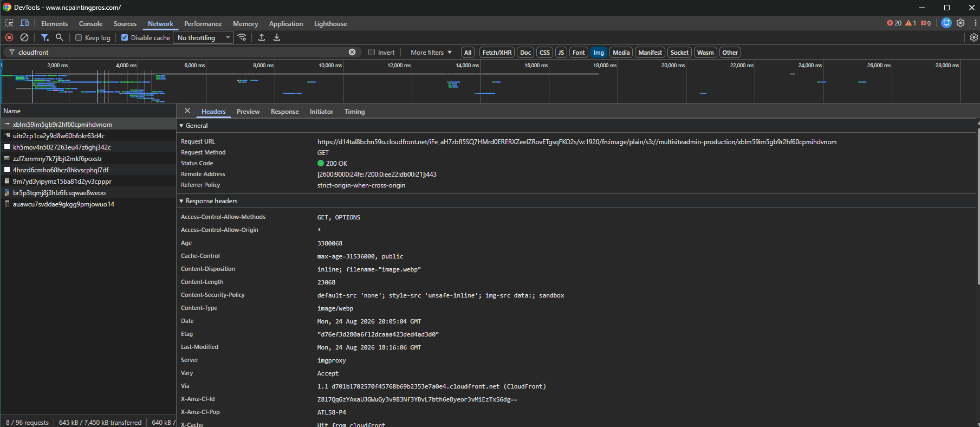Click the issues counter showing 9
The width and height of the screenshot is (980, 427).
[x=926, y=23]
